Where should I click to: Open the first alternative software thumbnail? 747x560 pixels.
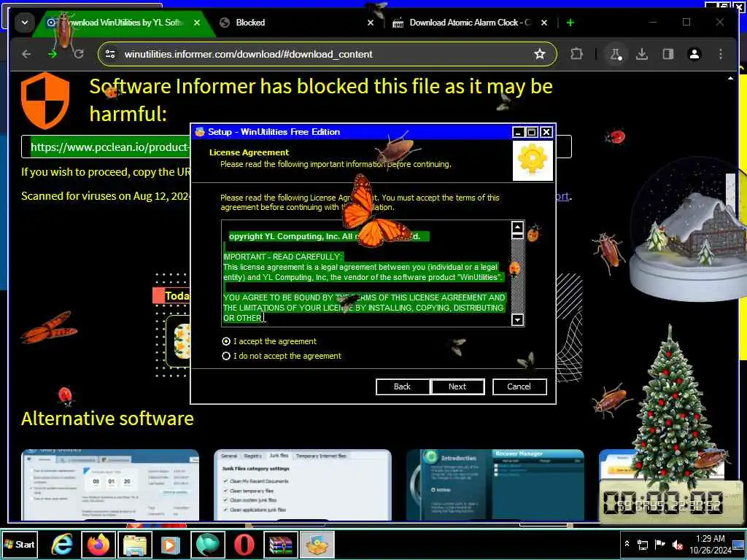click(x=110, y=485)
